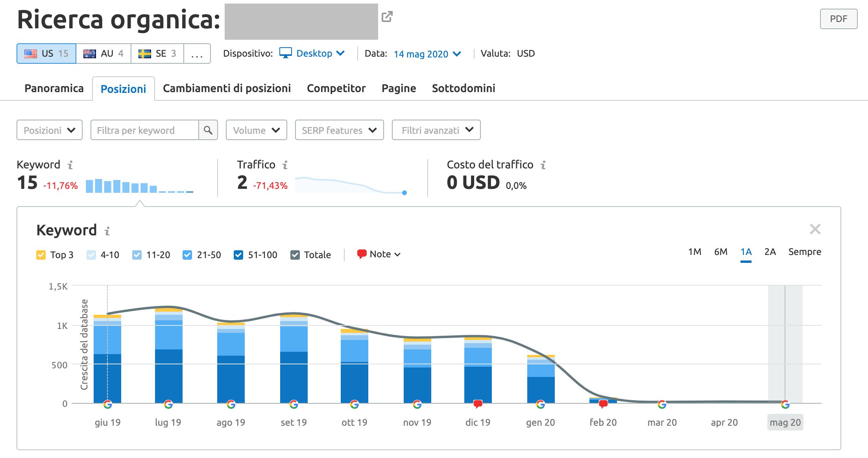This screenshot has height=458, width=868.
Task: Click the keyword search magnifier button
Action: [208, 130]
